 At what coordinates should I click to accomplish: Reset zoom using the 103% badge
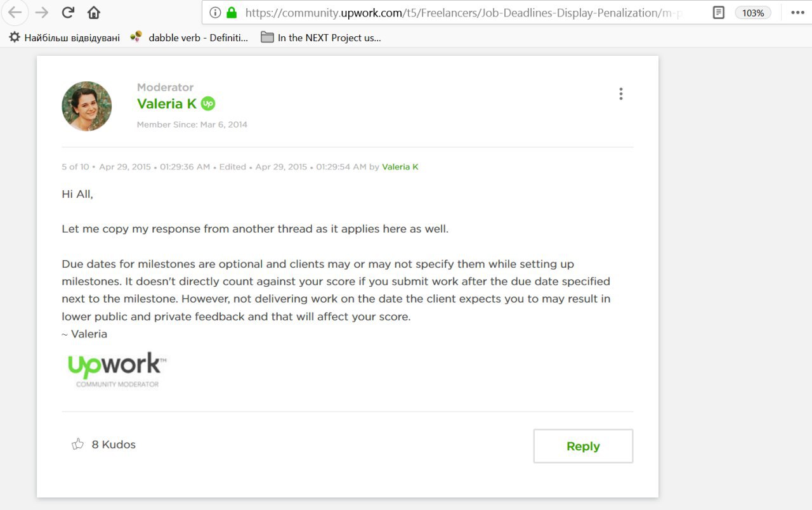753,13
